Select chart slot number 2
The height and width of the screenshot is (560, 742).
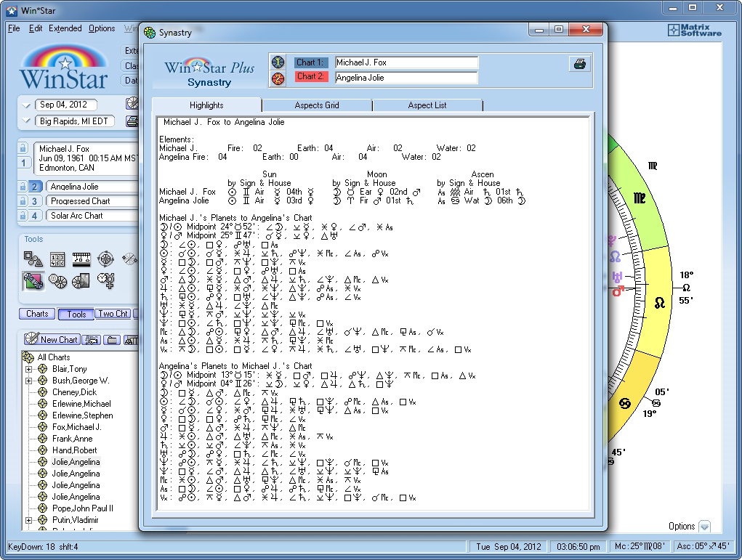35,187
